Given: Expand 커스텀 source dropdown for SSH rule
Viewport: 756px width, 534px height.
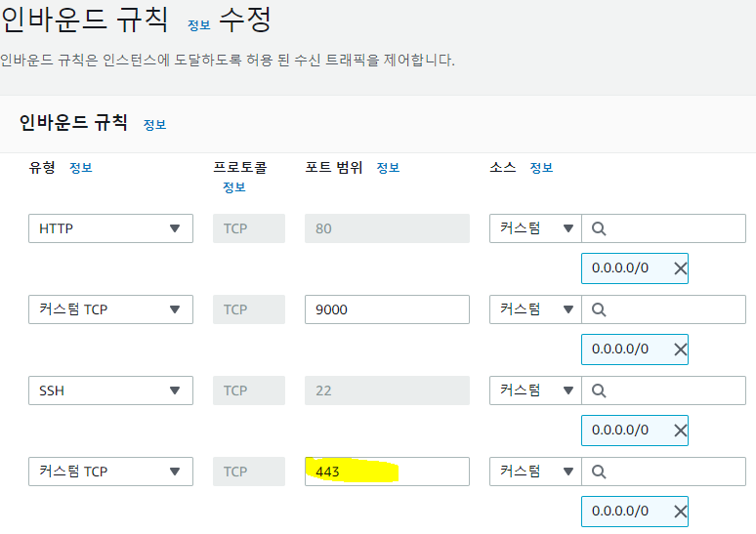Looking at the screenshot, I should pyautogui.click(x=535, y=390).
